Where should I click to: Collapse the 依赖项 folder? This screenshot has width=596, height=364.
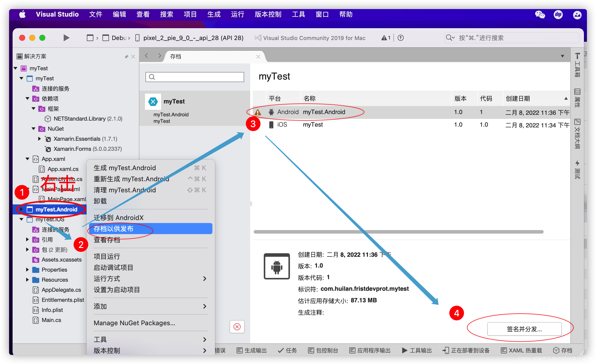[x=28, y=98]
